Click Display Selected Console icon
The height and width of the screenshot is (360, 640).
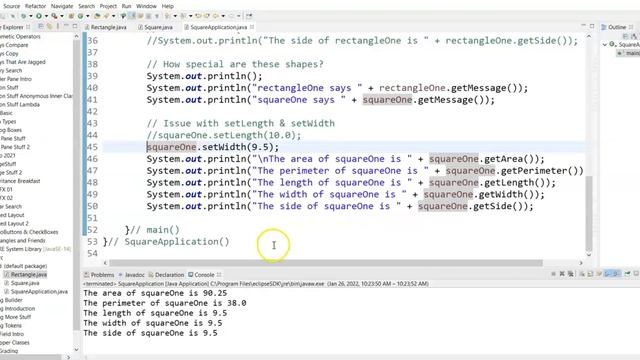pyautogui.click(x=636, y=274)
